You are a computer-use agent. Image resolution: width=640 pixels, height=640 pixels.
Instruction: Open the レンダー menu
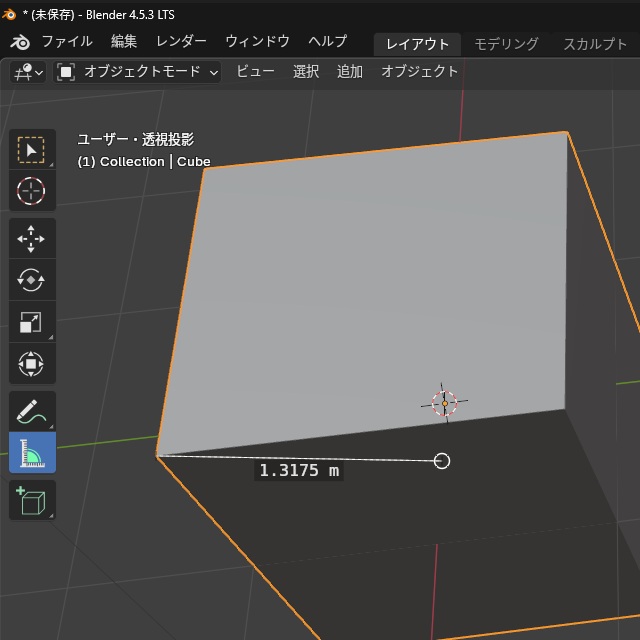181,41
